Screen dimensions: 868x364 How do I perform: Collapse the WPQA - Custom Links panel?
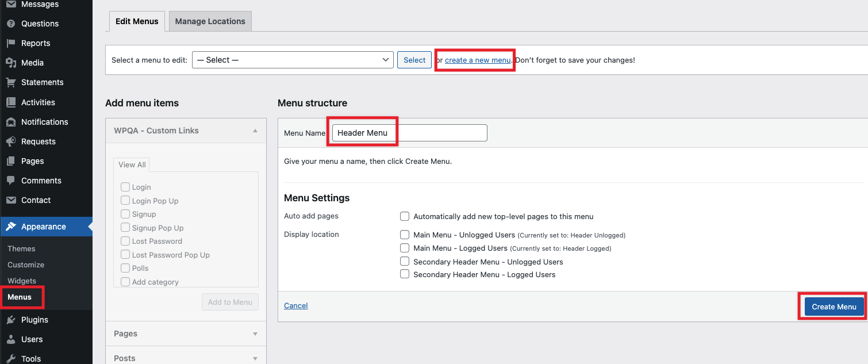pos(255,131)
